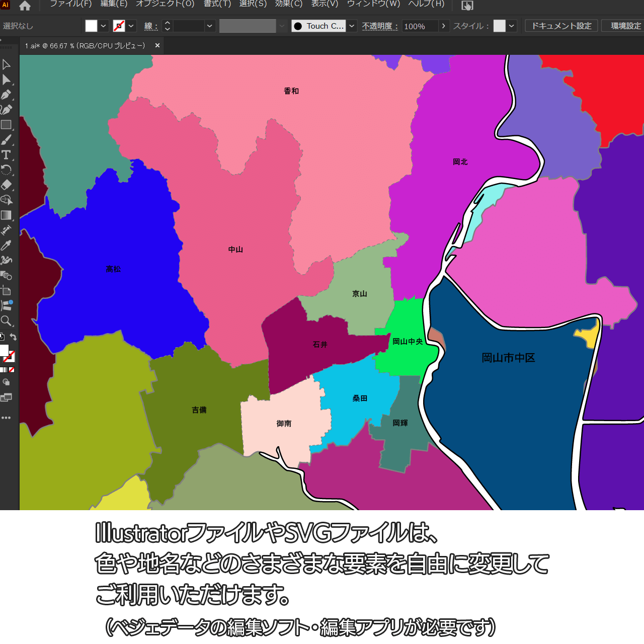644x644 pixels.
Task: Activate the Zoom magnifier tool
Action: (7, 320)
